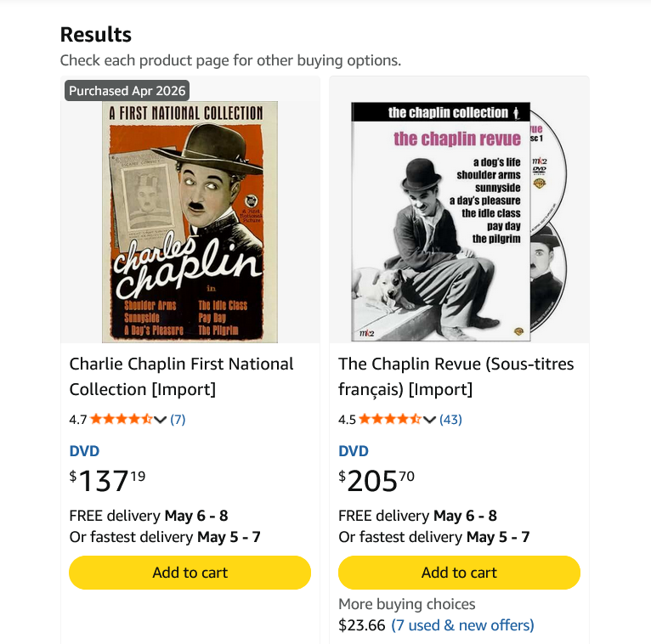The image size is (651, 644).
Task: Open the 43 reviews count link
Action: pyautogui.click(x=450, y=419)
